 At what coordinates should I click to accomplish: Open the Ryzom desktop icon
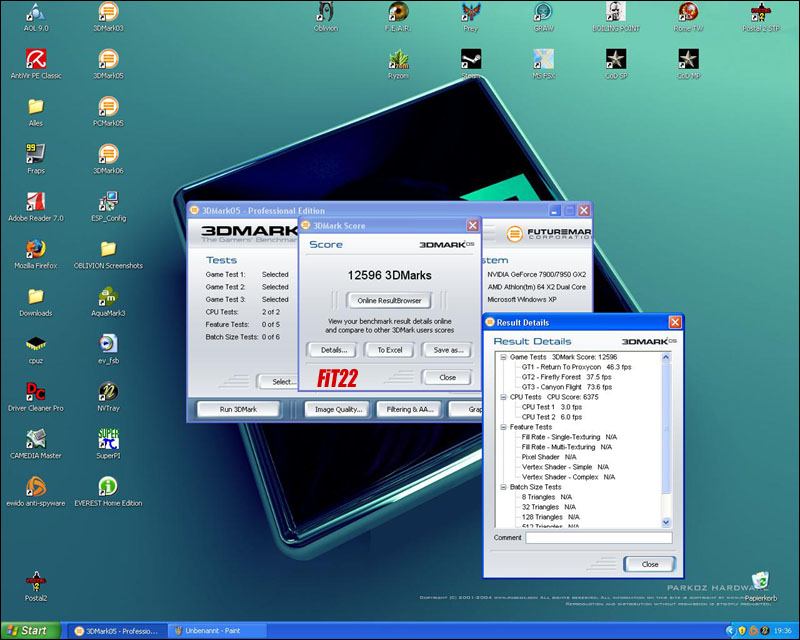(x=398, y=64)
